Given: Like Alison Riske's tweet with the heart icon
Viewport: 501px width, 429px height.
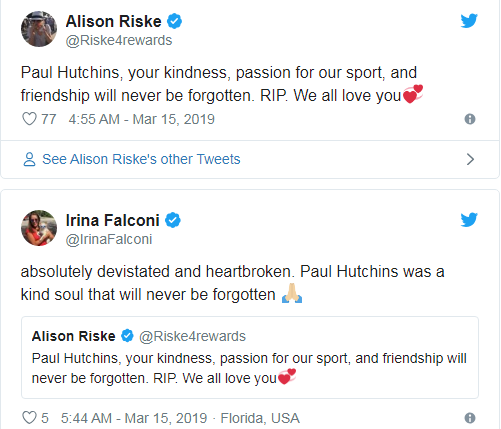Looking at the screenshot, I should [29, 119].
